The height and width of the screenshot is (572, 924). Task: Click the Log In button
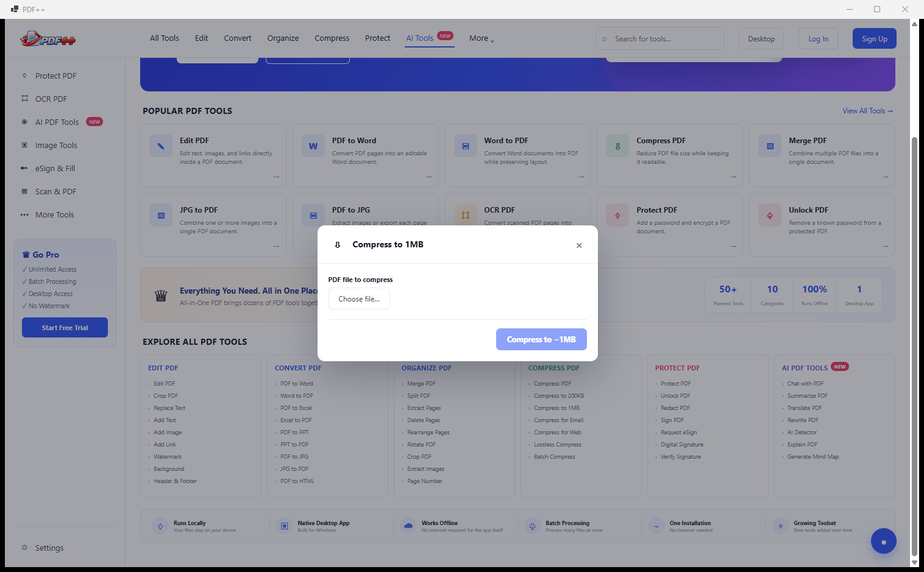pos(818,39)
